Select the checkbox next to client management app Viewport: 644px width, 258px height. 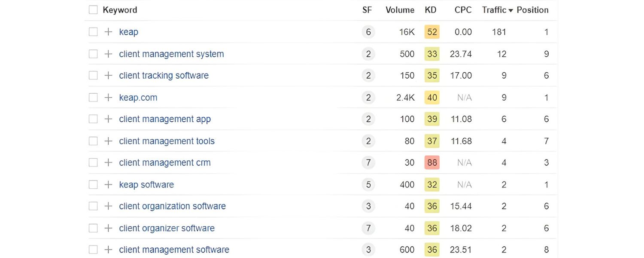pyautogui.click(x=93, y=119)
